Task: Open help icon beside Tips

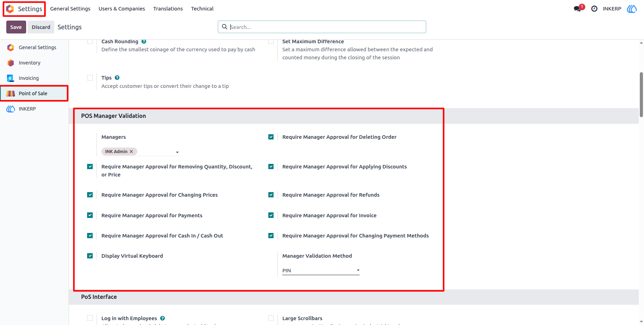Action: pos(117,78)
